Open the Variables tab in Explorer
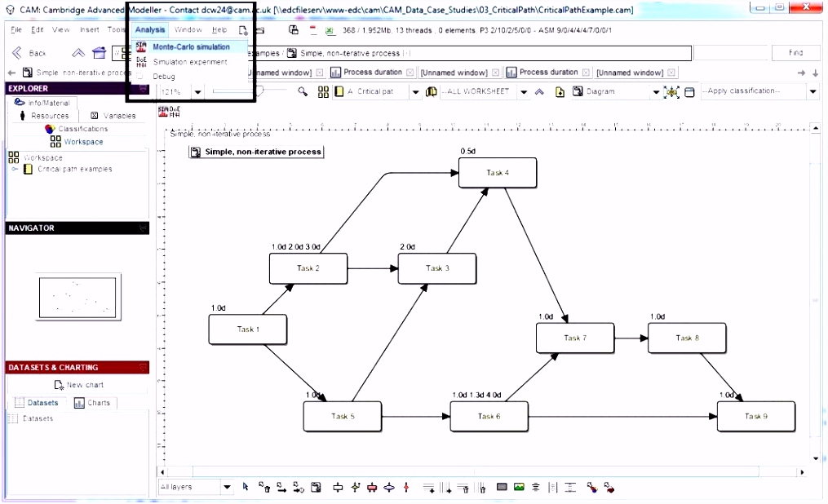This screenshot has height=504, width=828. tap(113, 116)
